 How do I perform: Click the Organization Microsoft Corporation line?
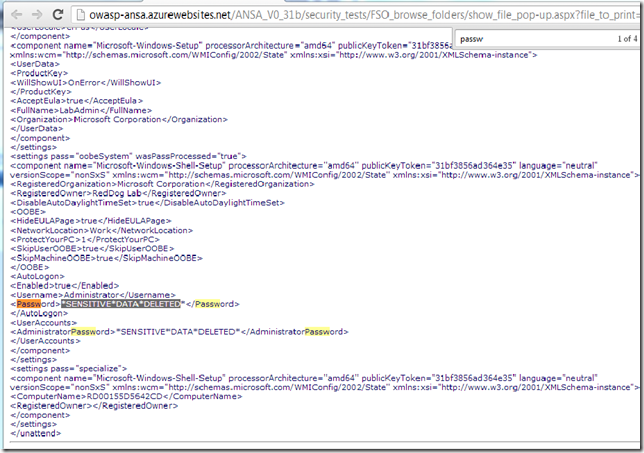click(x=119, y=120)
